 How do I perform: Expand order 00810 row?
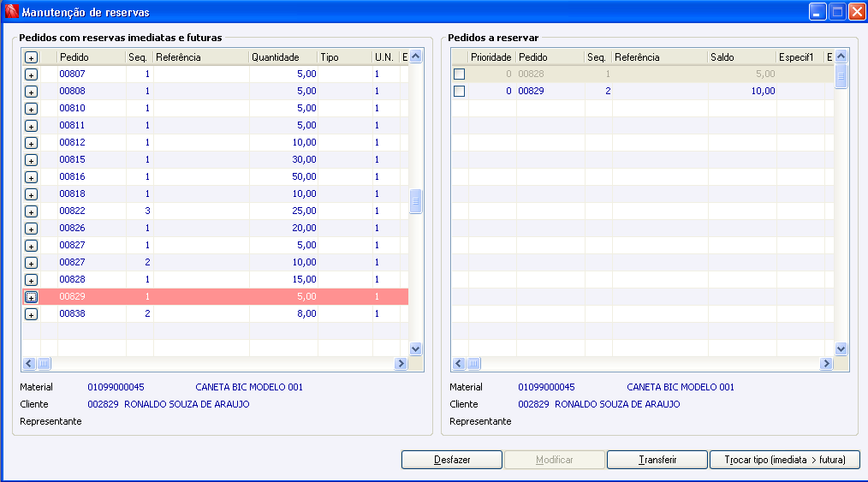31,109
